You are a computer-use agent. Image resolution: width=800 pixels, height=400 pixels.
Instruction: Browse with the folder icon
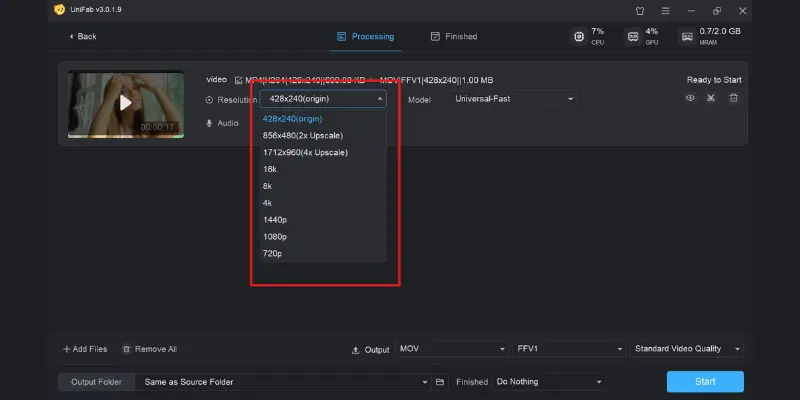tap(439, 382)
